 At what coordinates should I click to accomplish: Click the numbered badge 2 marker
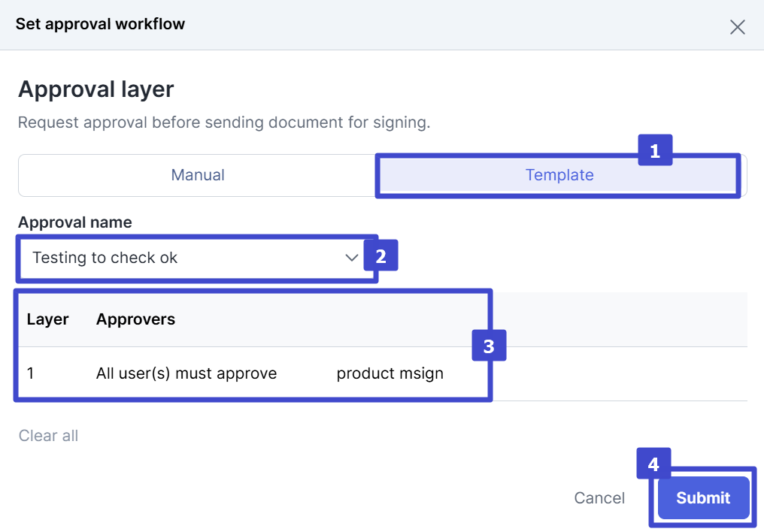(x=380, y=255)
